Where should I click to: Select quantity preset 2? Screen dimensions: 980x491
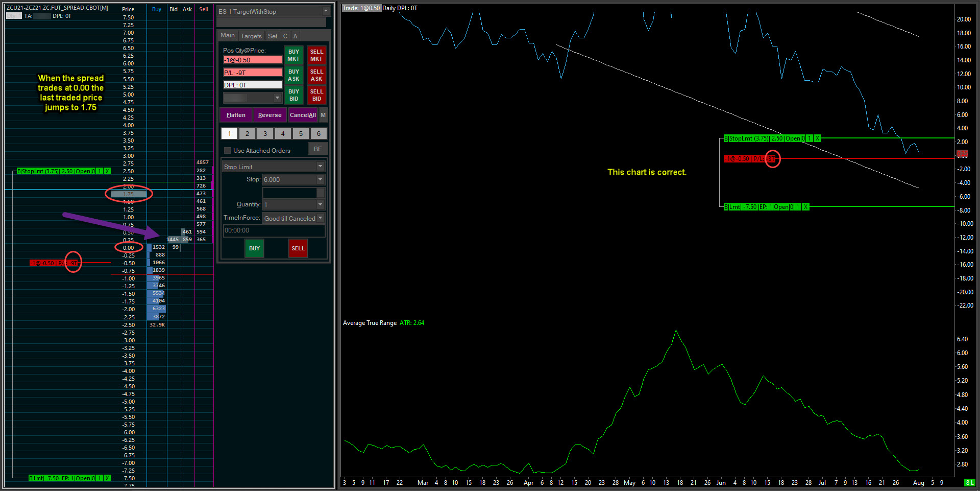click(x=247, y=134)
